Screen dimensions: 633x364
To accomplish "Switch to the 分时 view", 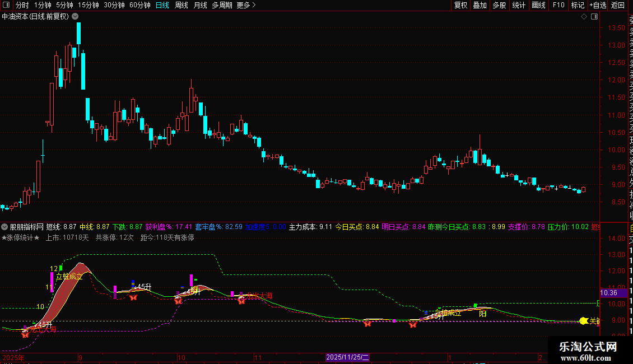I will (x=22, y=5).
